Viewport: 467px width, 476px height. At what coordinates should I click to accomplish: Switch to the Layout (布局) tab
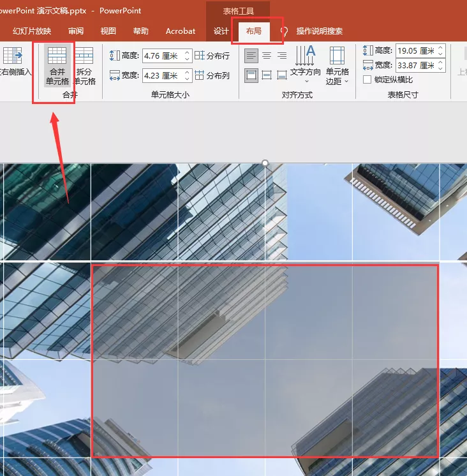[254, 31]
